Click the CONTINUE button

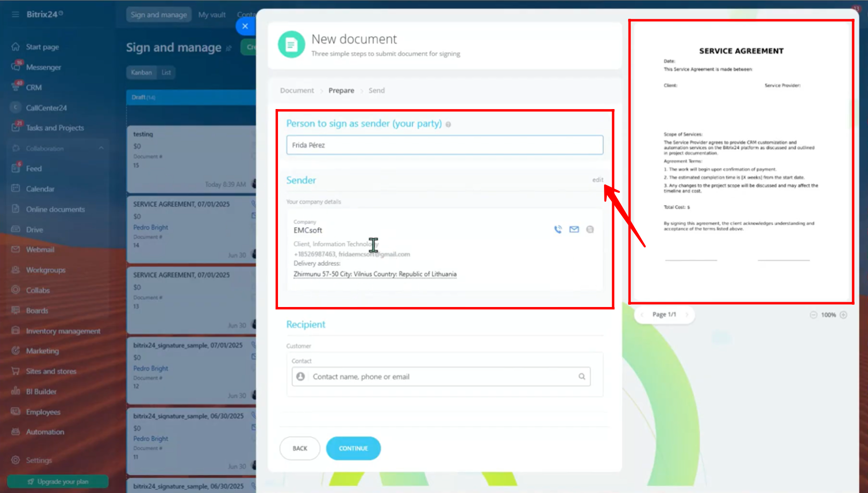tap(353, 448)
